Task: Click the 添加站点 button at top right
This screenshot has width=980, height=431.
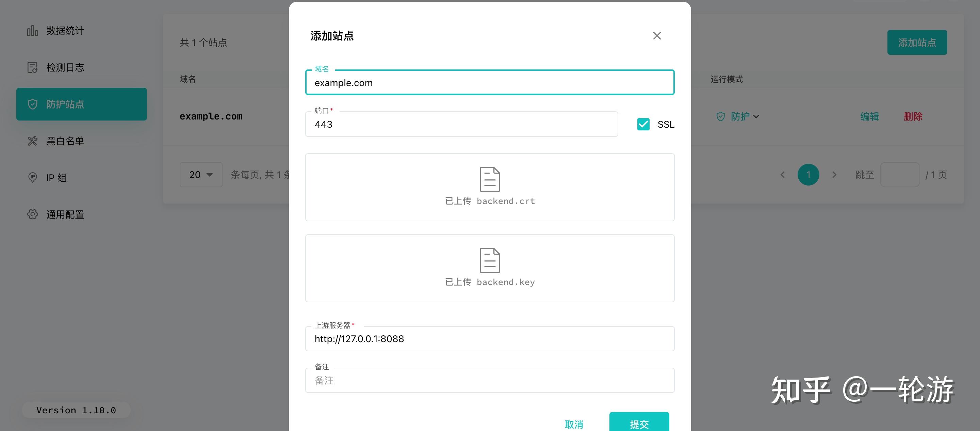Action: click(917, 42)
